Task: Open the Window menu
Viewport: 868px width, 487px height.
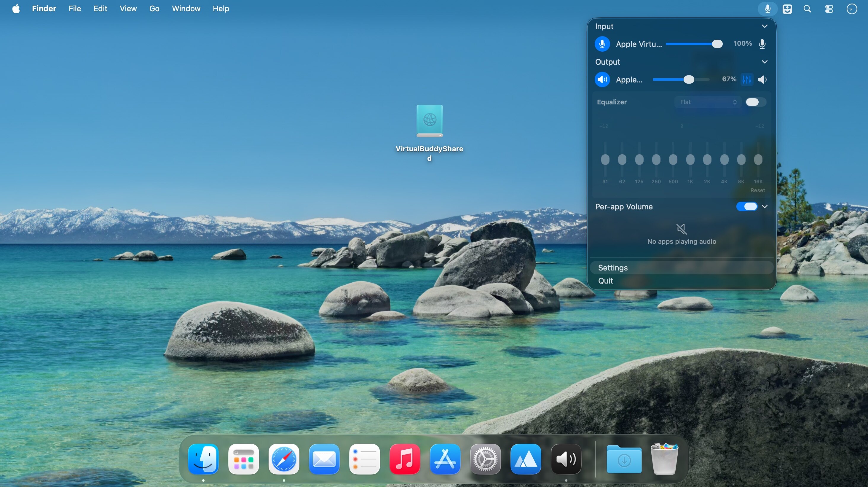Action: pos(186,8)
